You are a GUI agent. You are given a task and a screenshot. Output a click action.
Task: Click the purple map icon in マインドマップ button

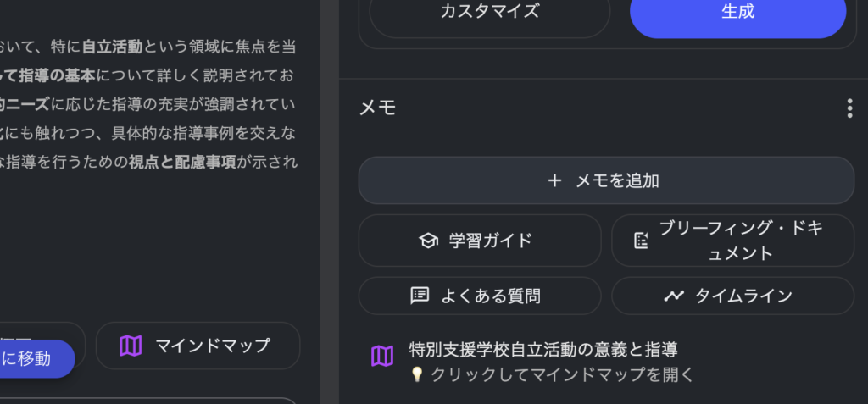[131, 346]
